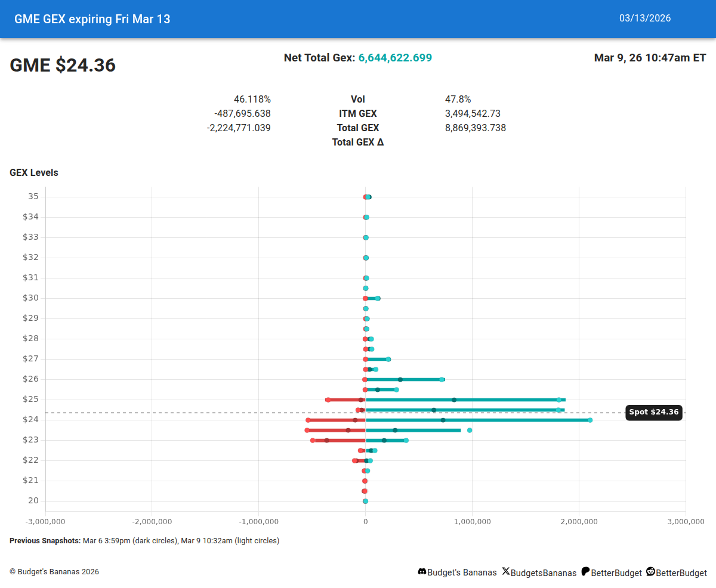Click the 2,000,000 x-axis label
This screenshot has width=716, height=588.
coord(579,521)
